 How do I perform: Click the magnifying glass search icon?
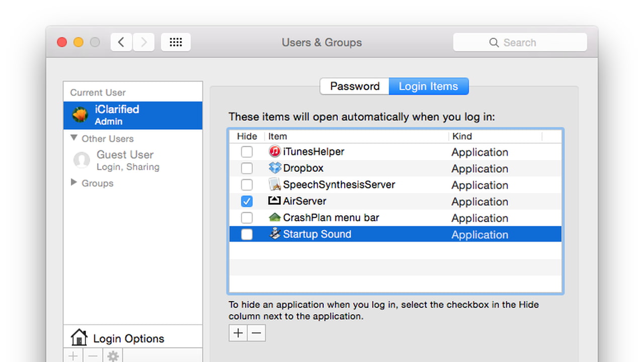click(494, 43)
